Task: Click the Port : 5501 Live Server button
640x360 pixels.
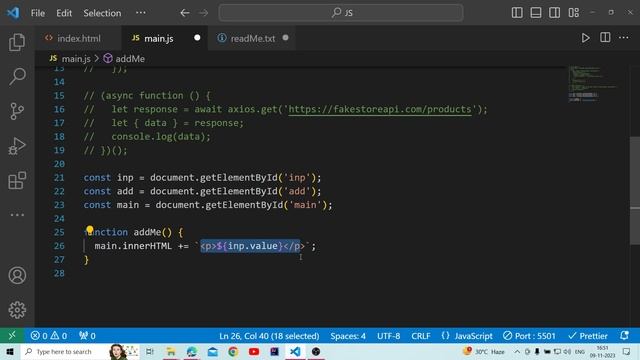Action: coord(529,336)
